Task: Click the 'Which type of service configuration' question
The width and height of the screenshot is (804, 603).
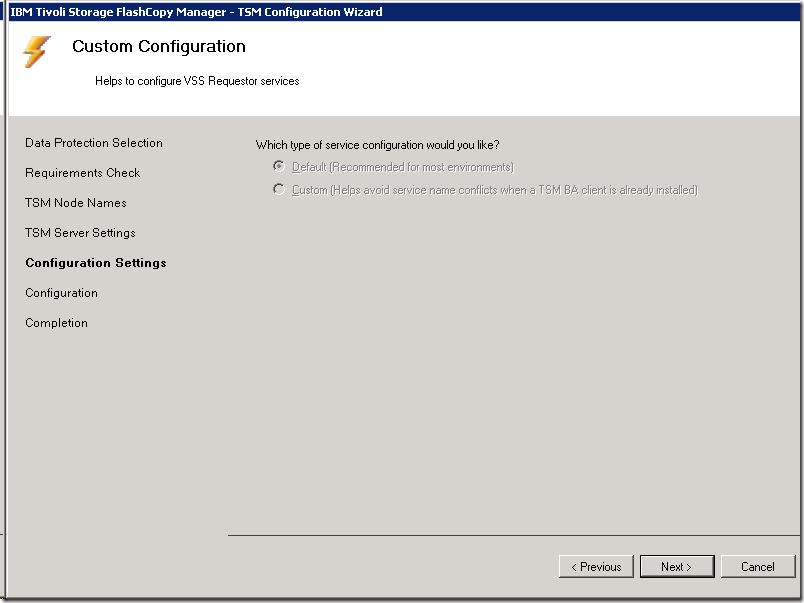Action: tap(377, 145)
